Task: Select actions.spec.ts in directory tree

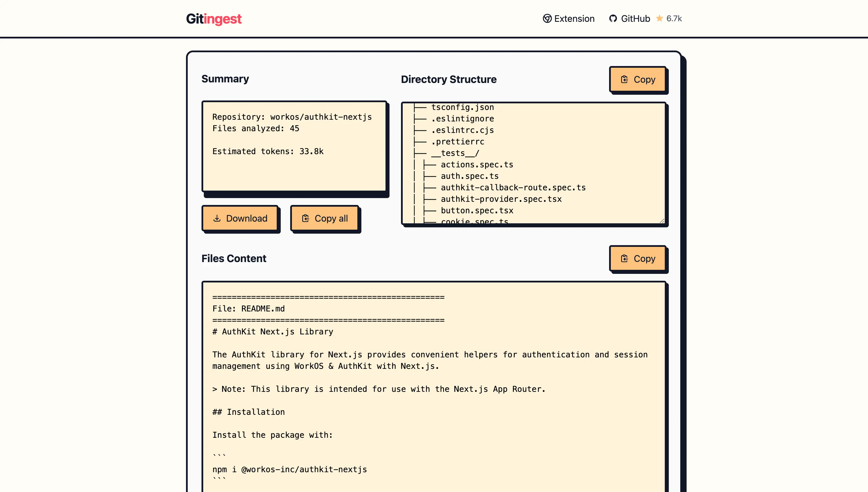Action: click(477, 165)
